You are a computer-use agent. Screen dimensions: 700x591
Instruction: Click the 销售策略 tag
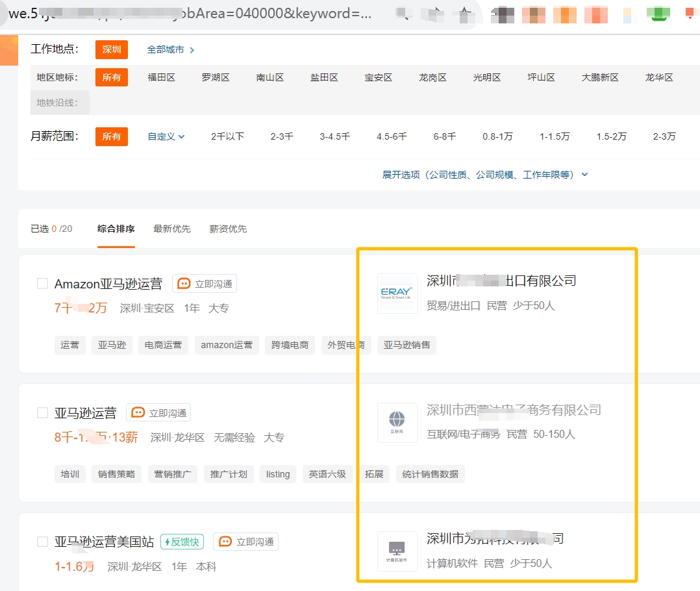116,474
